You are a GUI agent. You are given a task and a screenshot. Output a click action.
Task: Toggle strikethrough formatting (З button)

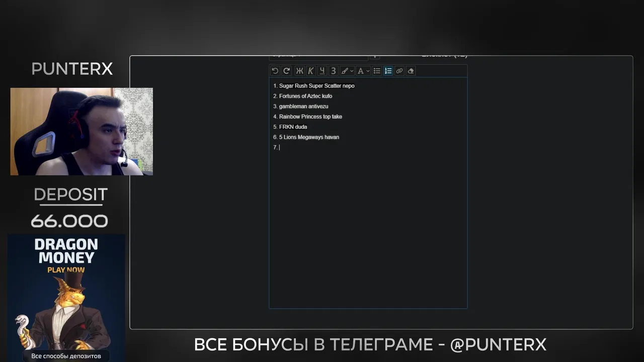pyautogui.click(x=333, y=71)
